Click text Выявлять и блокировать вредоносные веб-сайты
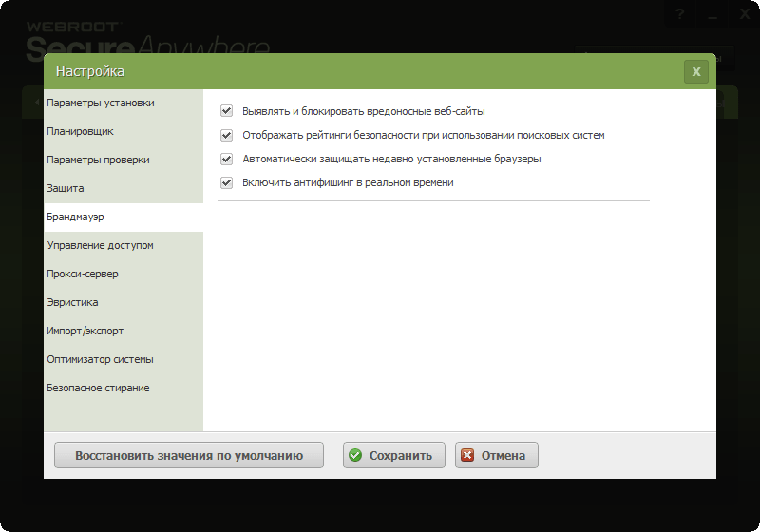Screen dimensions: 760x532 point(364,111)
